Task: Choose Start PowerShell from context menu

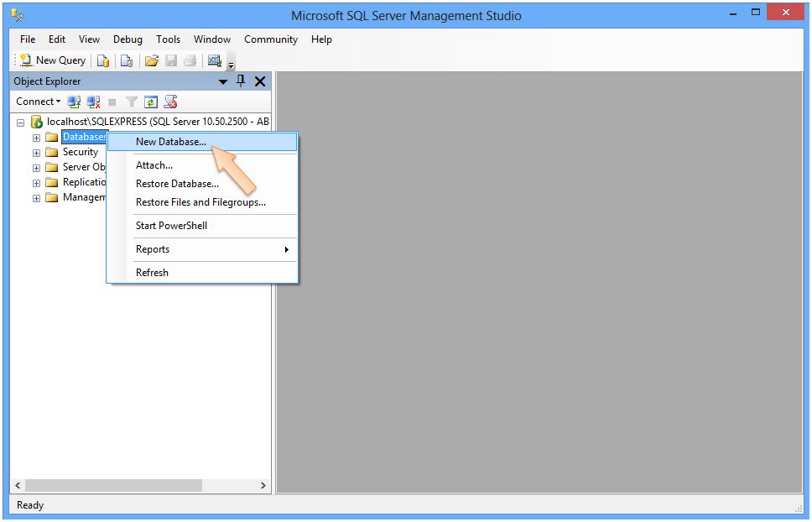Action: [202, 226]
